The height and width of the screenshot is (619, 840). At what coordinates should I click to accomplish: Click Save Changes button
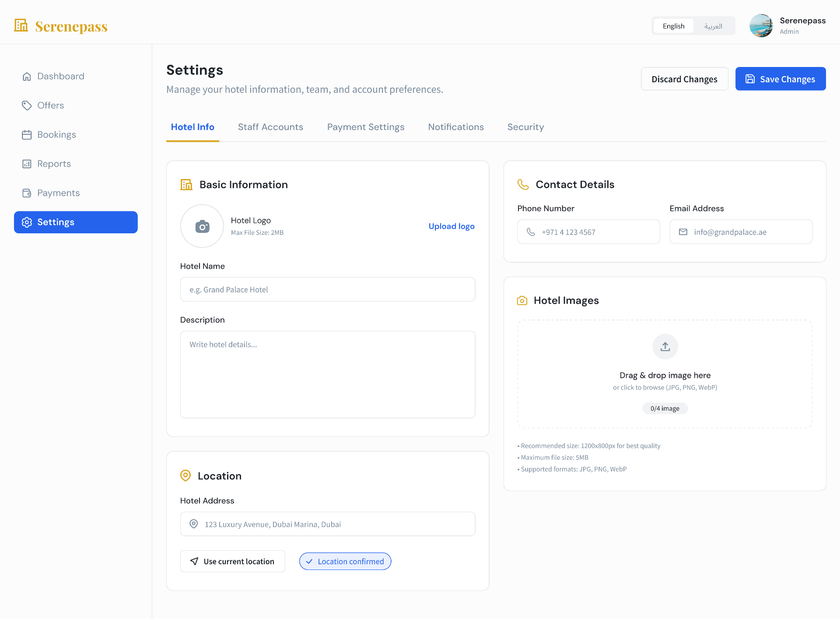(780, 79)
